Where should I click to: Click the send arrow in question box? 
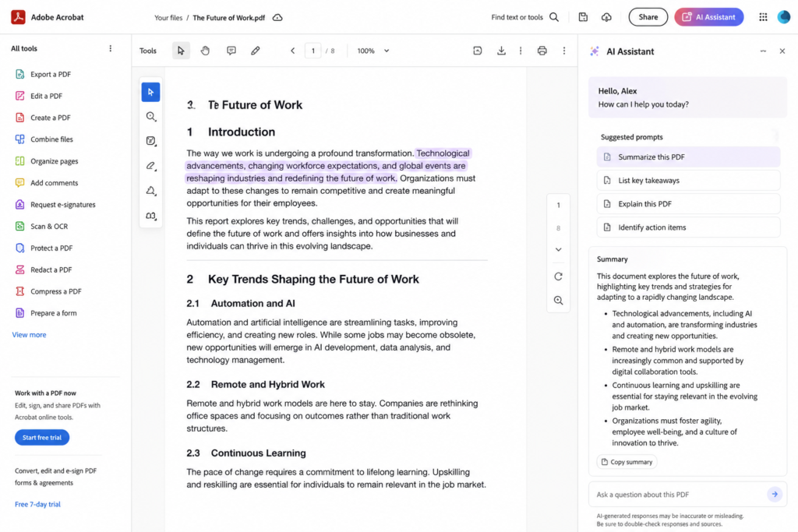[x=775, y=495]
